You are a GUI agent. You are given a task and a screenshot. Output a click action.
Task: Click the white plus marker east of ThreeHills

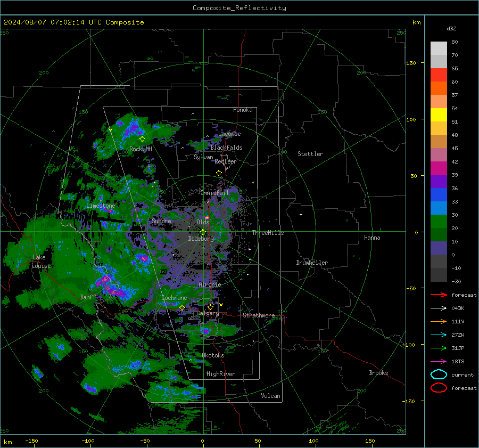301,214
